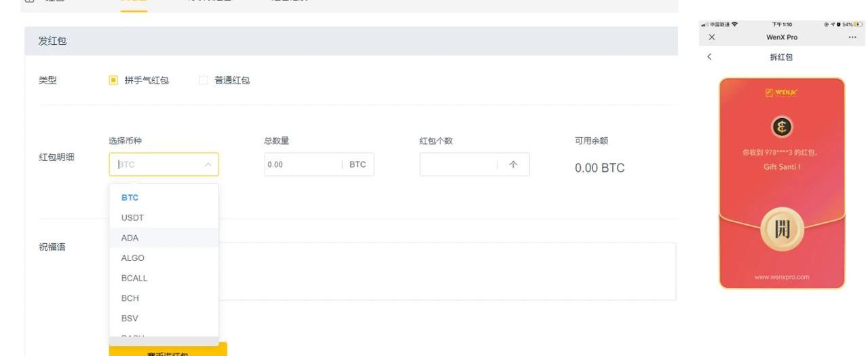Tap the round coin avatar on red envelope
This screenshot has height=356, width=868.
coord(782,127)
